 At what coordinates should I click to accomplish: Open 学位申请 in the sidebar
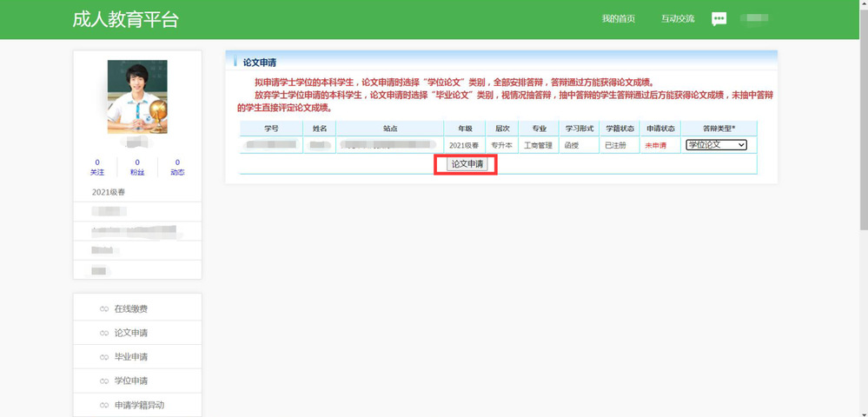click(x=131, y=381)
